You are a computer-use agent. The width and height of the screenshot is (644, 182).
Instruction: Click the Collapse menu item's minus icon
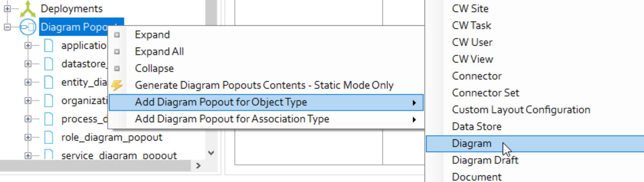click(x=117, y=68)
